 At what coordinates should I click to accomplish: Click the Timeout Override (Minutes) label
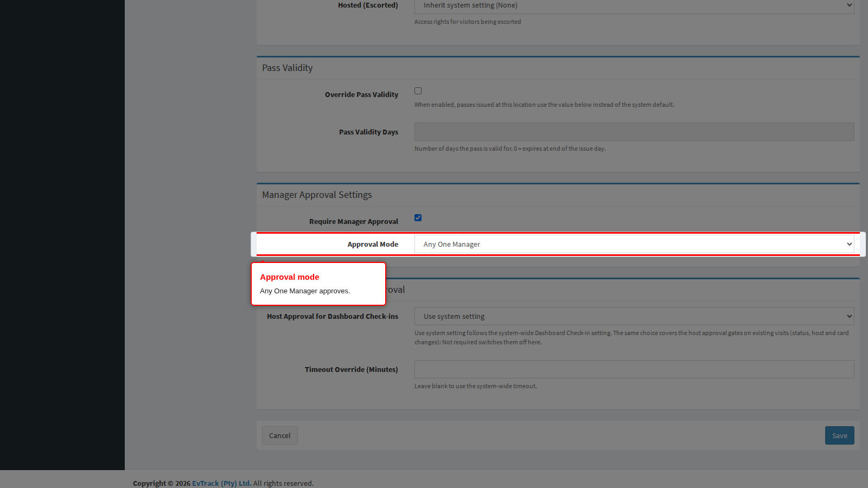352,369
